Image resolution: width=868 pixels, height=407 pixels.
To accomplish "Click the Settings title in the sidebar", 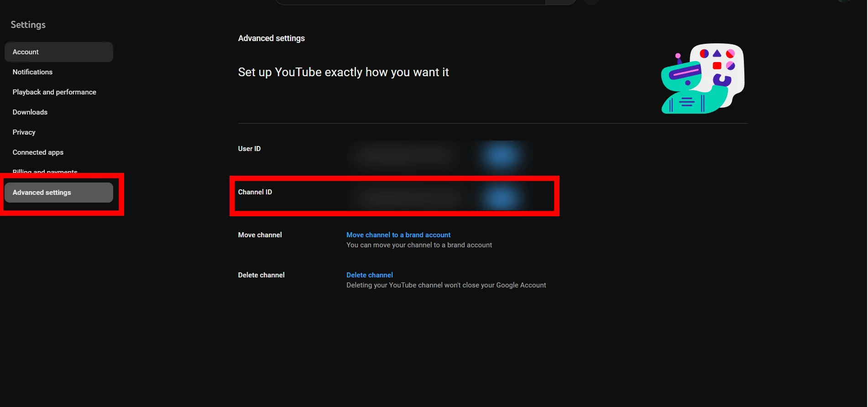I will [28, 25].
